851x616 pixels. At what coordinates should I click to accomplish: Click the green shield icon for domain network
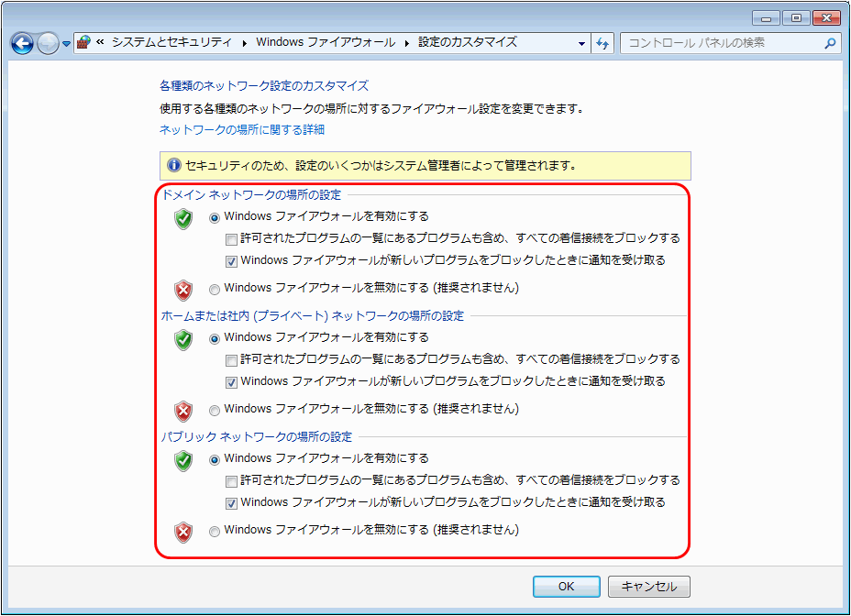pos(182,219)
